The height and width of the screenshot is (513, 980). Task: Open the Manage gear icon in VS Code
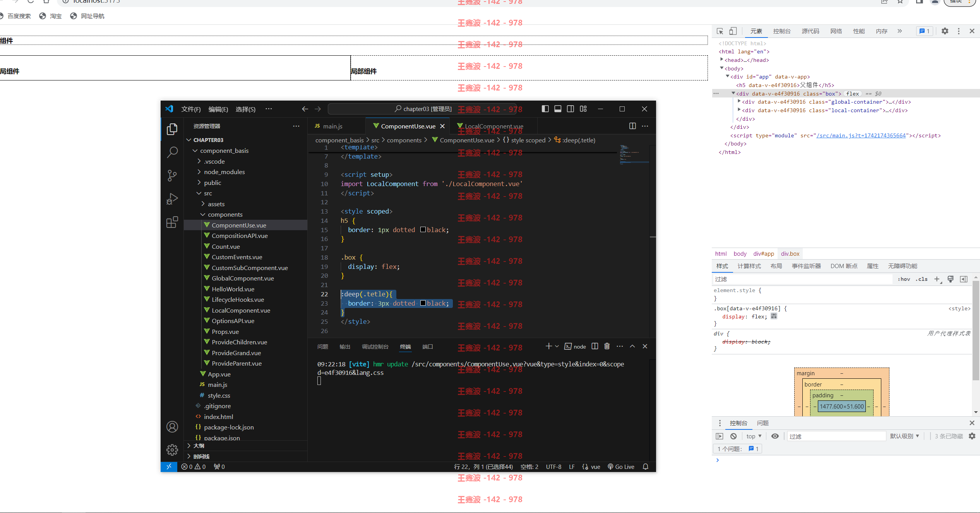172,450
